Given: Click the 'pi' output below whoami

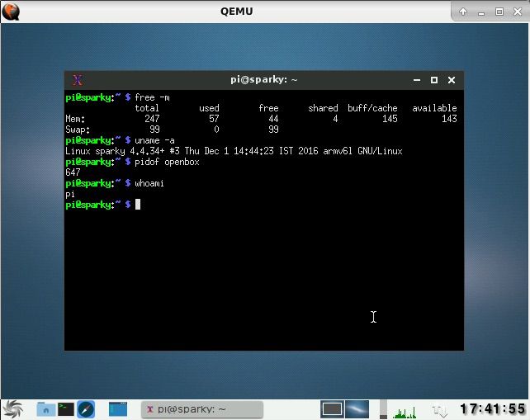Looking at the screenshot, I should point(70,194).
